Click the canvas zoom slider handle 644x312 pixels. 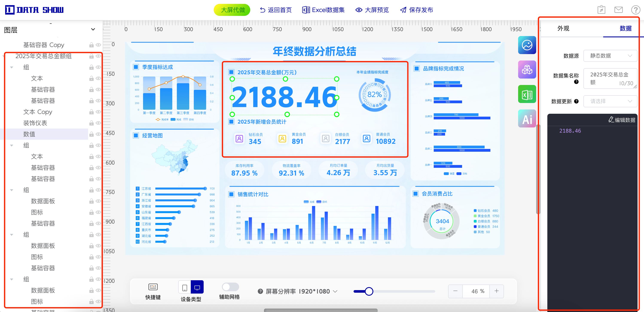369,291
